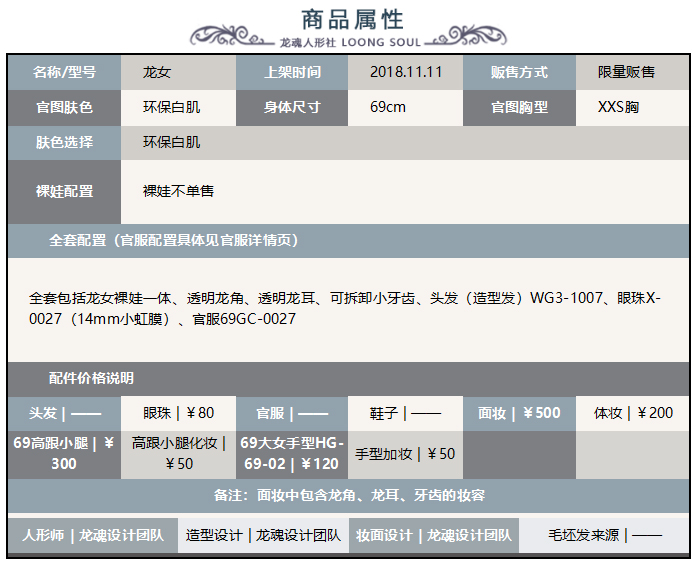The width and height of the screenshot is (700, 573).
Task: Click the 面妆 ¥500 price cell
Action: [519, 413]
